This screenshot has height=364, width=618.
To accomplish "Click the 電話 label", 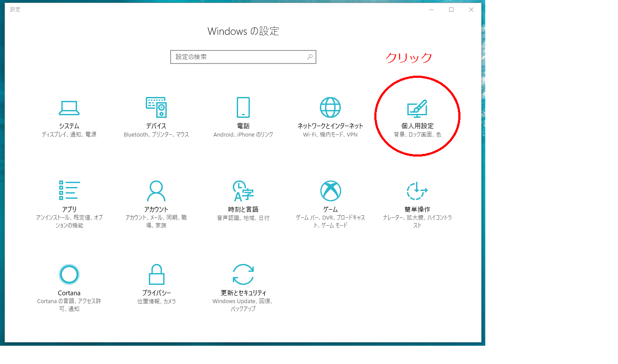I will (243, 126).
